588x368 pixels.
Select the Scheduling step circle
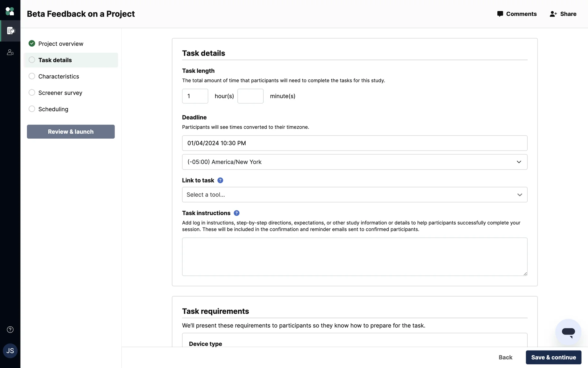pos(32,109)
